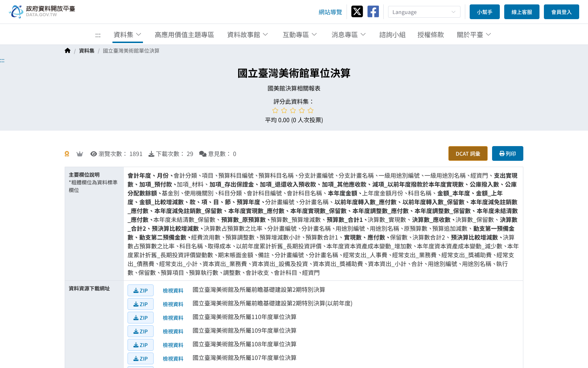Expand the 互動專區 menu
Viewport: 588px width, 368px height.
click(300, 35)
